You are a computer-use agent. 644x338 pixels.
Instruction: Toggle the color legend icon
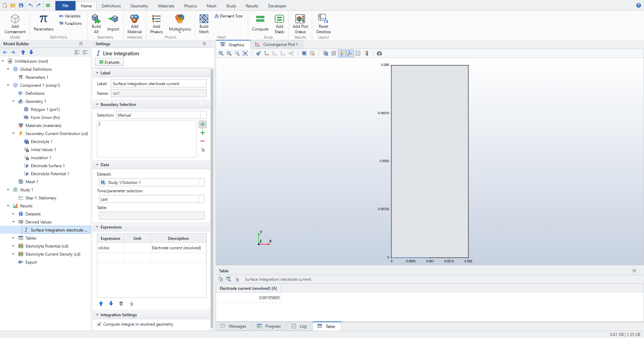[366, 53]
